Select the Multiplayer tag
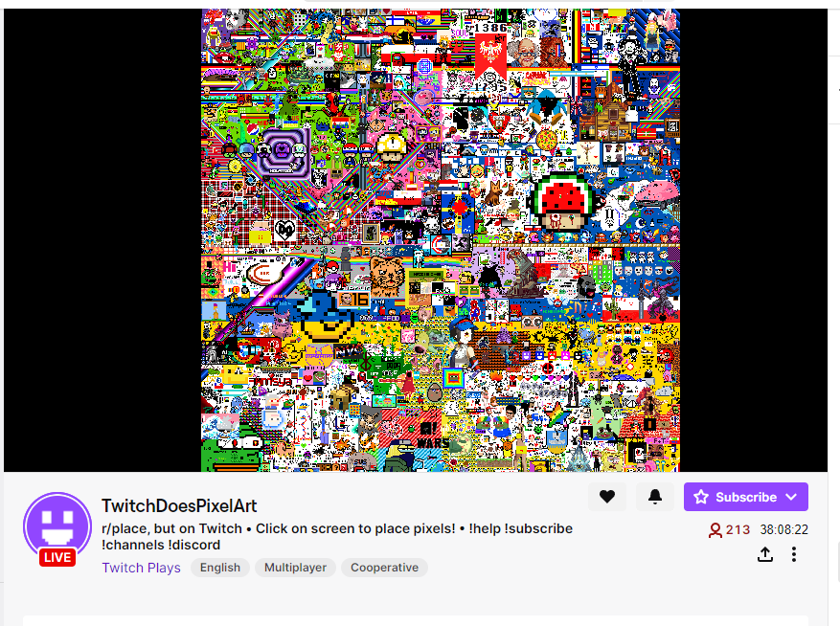840x626 pixels. tap(295, 568)
